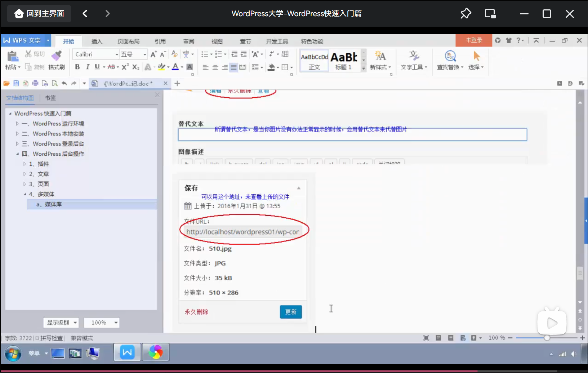Screen dimensions: 588x373
Task: Click the Cut scissors icon
Action: click(28, 54)
